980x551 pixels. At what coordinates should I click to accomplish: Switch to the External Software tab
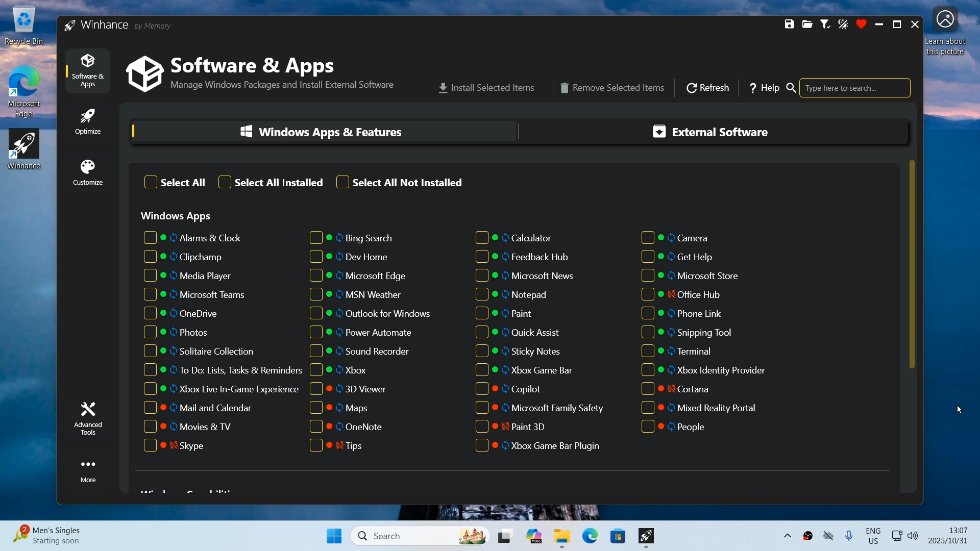714,132
